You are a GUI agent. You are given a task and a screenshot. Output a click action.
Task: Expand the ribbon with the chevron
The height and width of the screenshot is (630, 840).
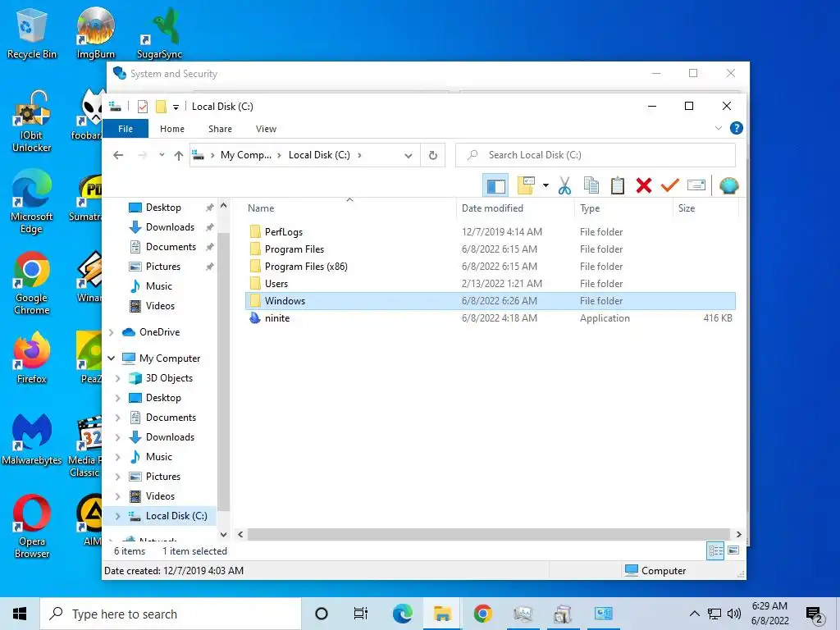pos(719,128)
